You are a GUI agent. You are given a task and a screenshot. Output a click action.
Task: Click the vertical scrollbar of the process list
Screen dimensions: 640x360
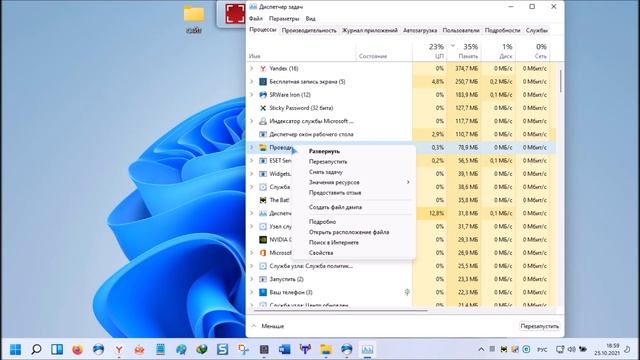pyautogui.click(x=561, y=81)
